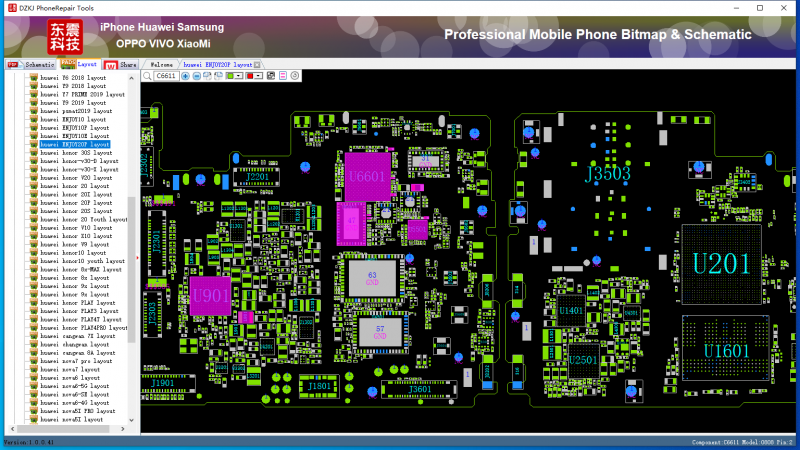Click the PCB icon beside huawei ENJOY20P layout
This screenshot has width=800, height=450.
(x=34, y=144)
